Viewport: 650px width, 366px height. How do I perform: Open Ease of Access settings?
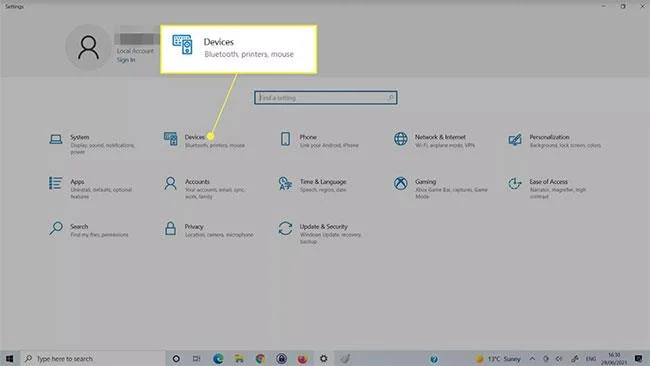[547, 188]
